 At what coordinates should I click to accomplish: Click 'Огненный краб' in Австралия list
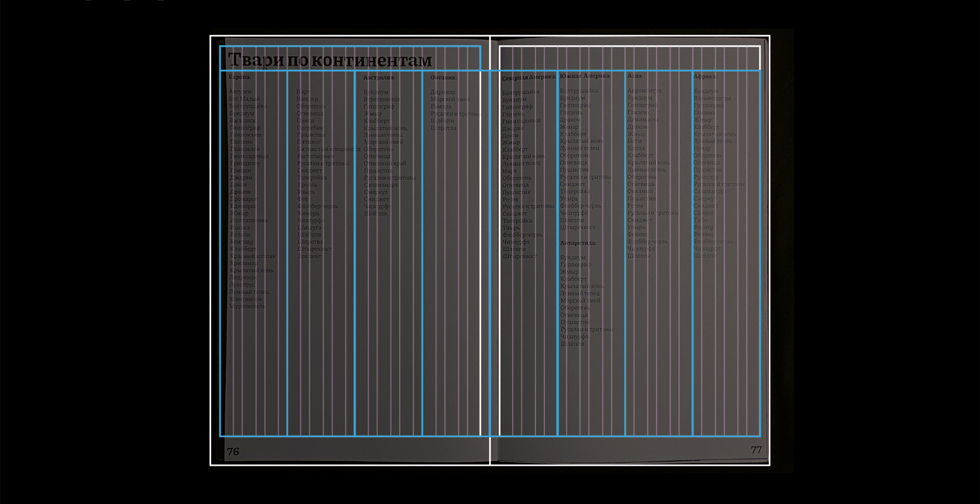tap(385, 163)
